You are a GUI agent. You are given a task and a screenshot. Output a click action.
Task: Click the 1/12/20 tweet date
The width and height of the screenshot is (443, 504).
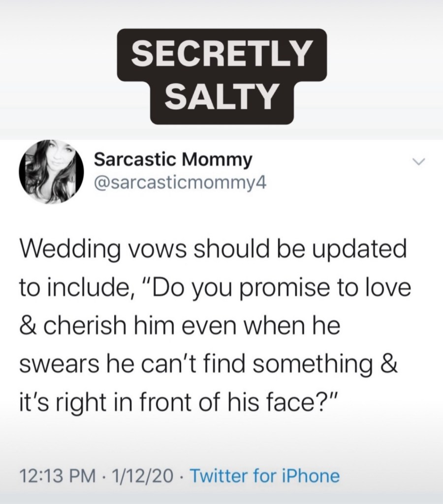pos(142,476)
